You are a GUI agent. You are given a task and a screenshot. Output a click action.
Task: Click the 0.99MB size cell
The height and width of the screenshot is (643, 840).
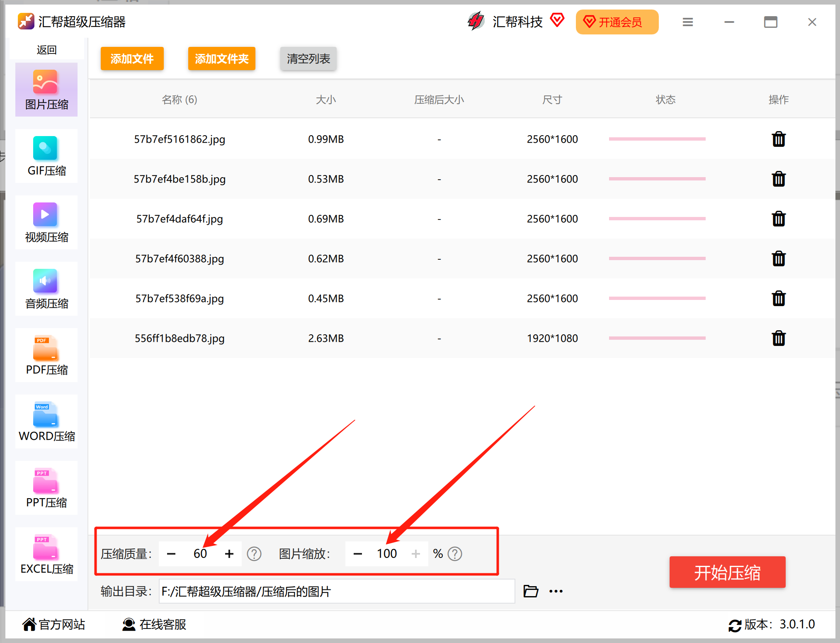coord(326,139)
